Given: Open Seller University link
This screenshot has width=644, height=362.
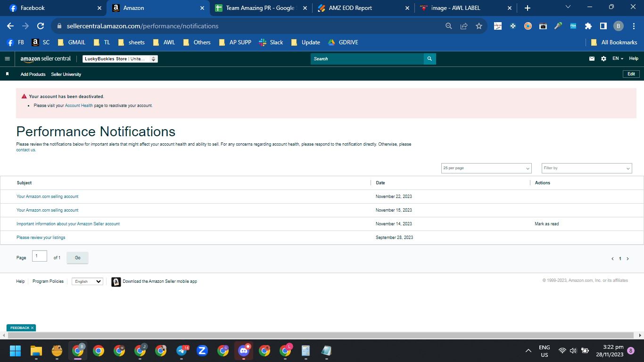Looking at the screenshot, I should click(66, 74).
